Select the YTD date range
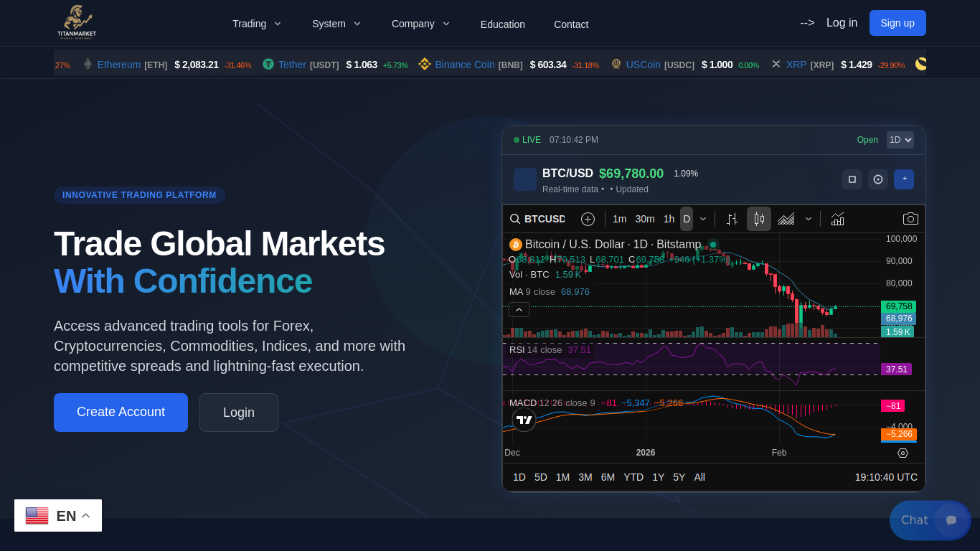 click(633, 477)
